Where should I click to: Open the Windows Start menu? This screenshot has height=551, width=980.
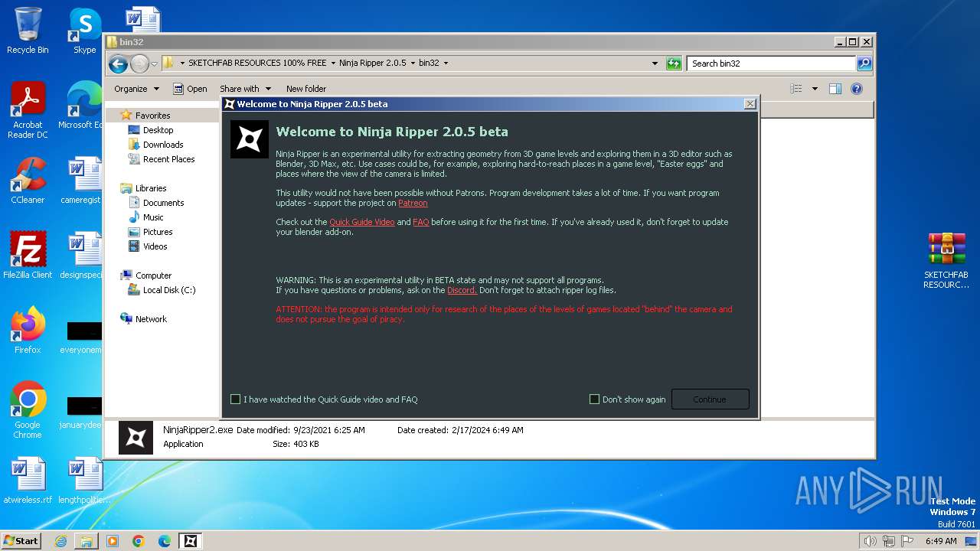[x=21, y=541]
